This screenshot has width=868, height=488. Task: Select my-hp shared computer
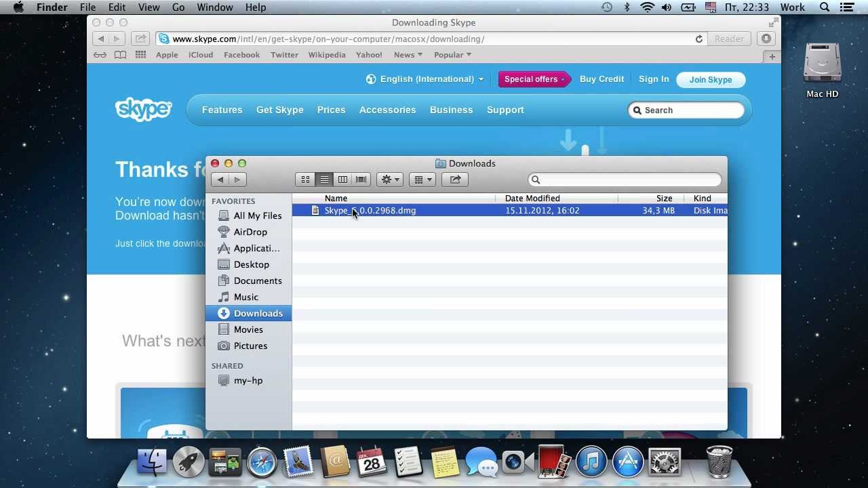click(x=249, y=380)
